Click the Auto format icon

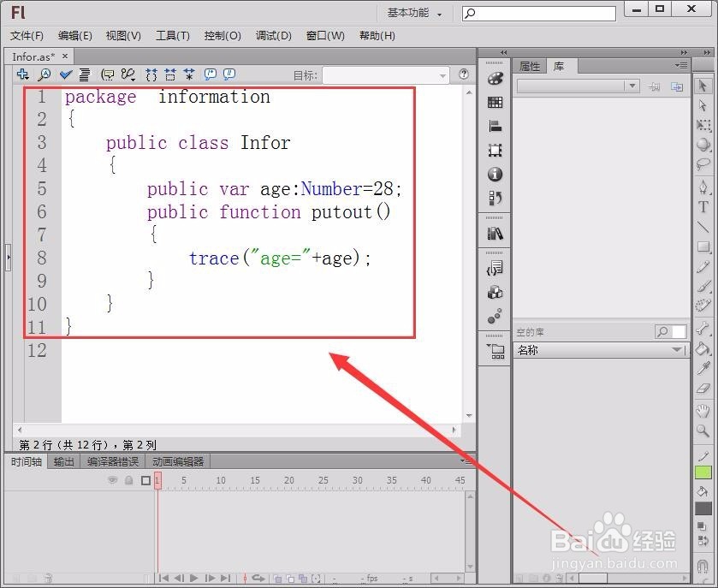pos(84,74)
